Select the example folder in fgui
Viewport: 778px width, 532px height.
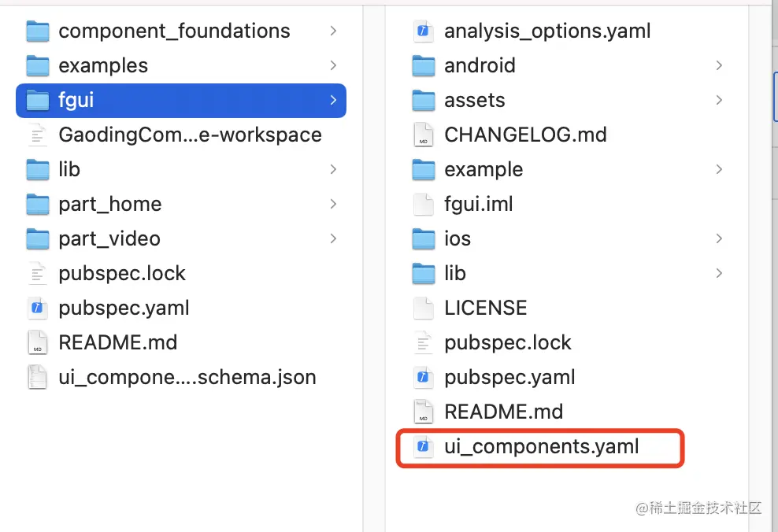(x=483, y=170)
